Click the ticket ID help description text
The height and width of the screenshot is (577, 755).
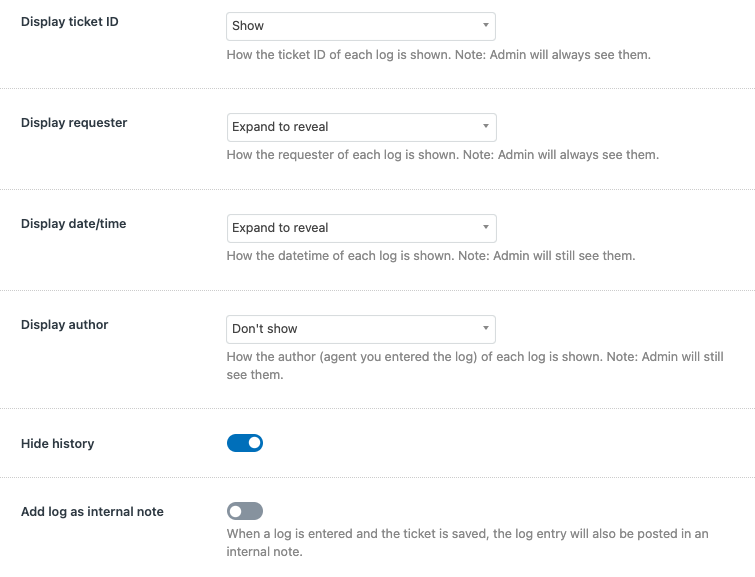click(x=438, y=55)
